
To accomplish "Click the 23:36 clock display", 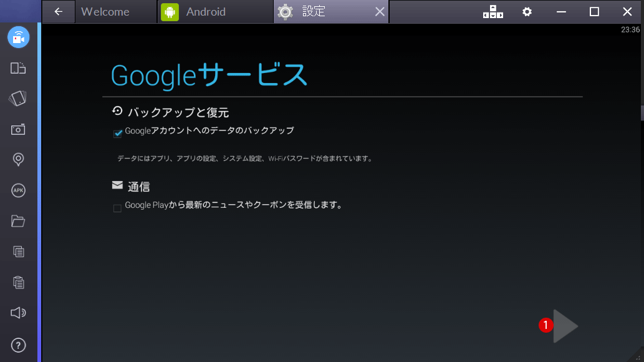I will pyautogui.click(x=630, y=29).
